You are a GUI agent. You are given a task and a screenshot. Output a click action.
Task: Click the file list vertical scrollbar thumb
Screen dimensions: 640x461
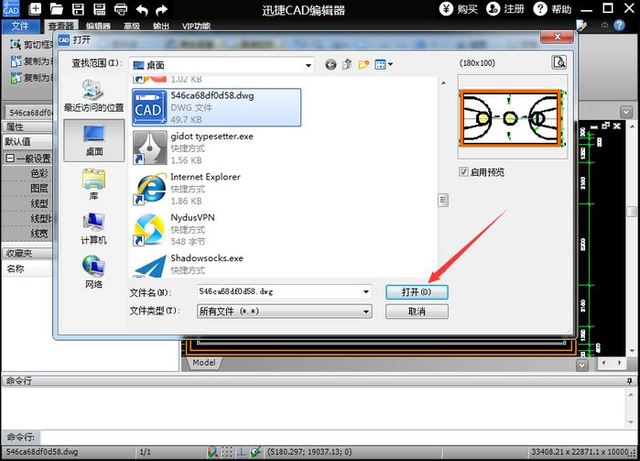(x=443, y=200)
